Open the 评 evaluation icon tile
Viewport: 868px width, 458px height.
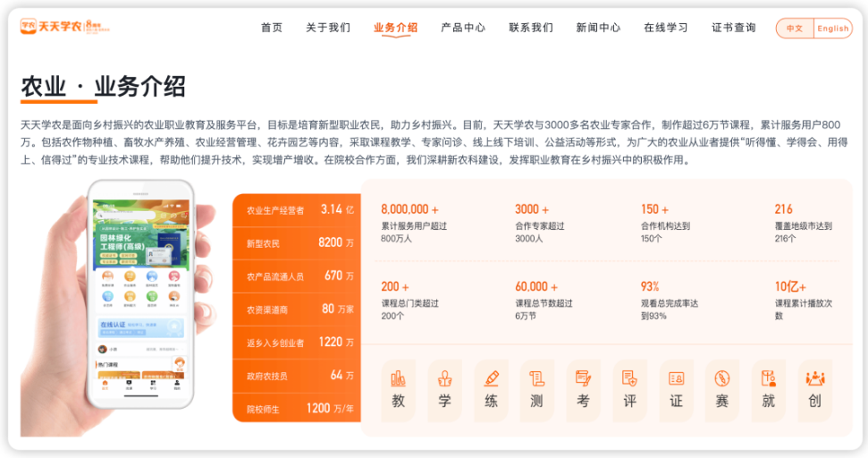(x=630, y=390)
